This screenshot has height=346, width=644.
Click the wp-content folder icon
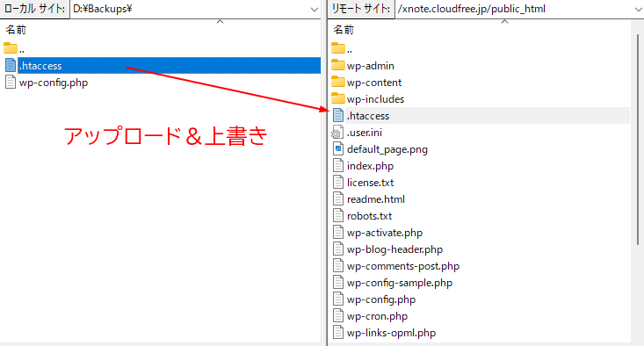click(338, 82)
